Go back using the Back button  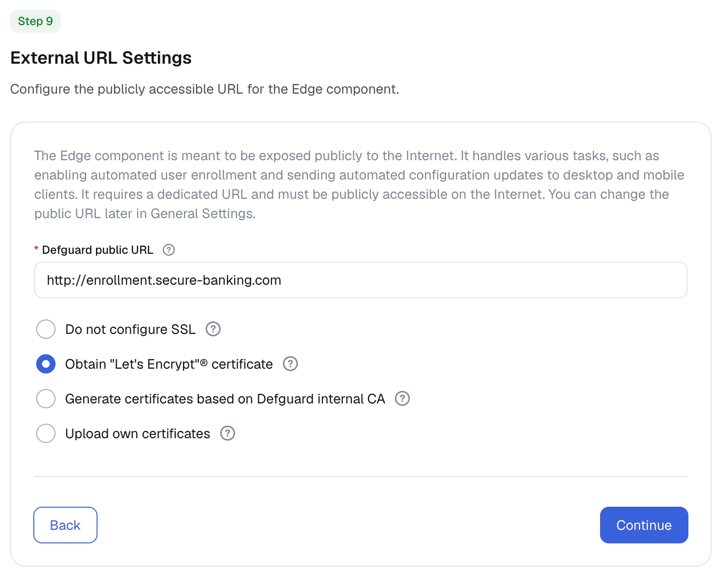click(65, 525)
